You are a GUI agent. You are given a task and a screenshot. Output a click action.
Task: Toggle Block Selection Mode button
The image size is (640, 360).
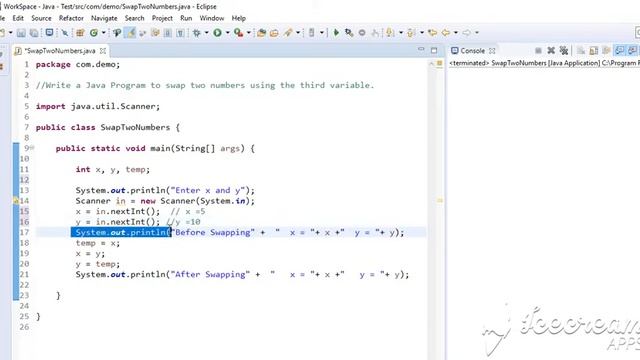(x=167, y=33)
